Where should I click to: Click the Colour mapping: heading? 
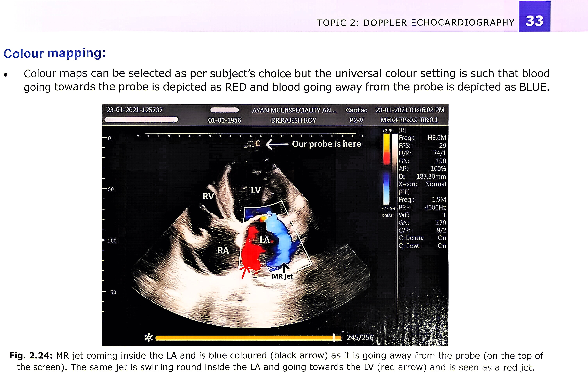pos(55,53)
